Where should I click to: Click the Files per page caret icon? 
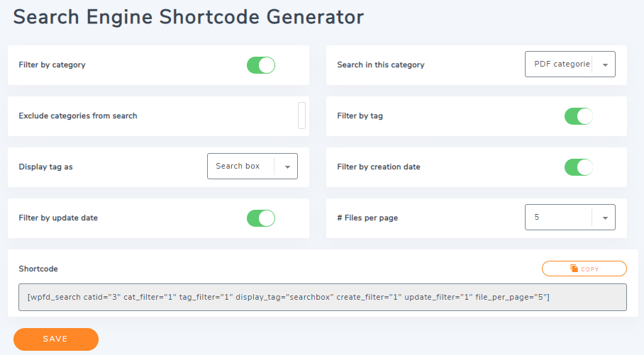(605, 218)
